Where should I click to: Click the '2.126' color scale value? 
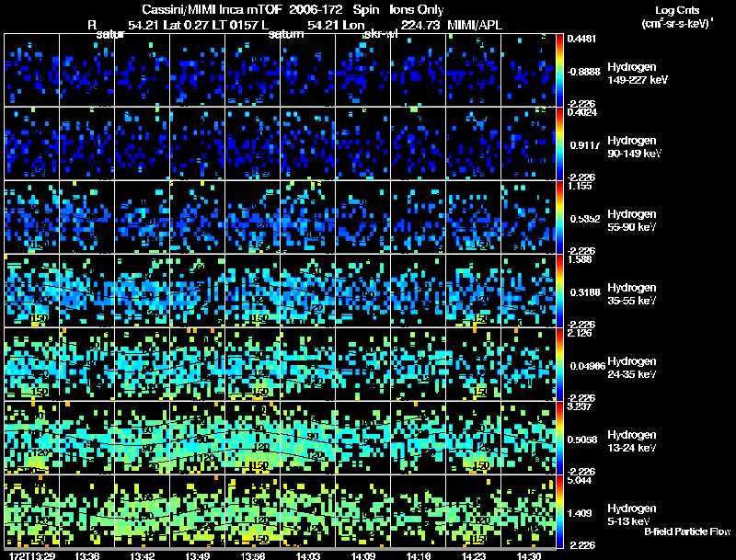[x=580, y=333]
